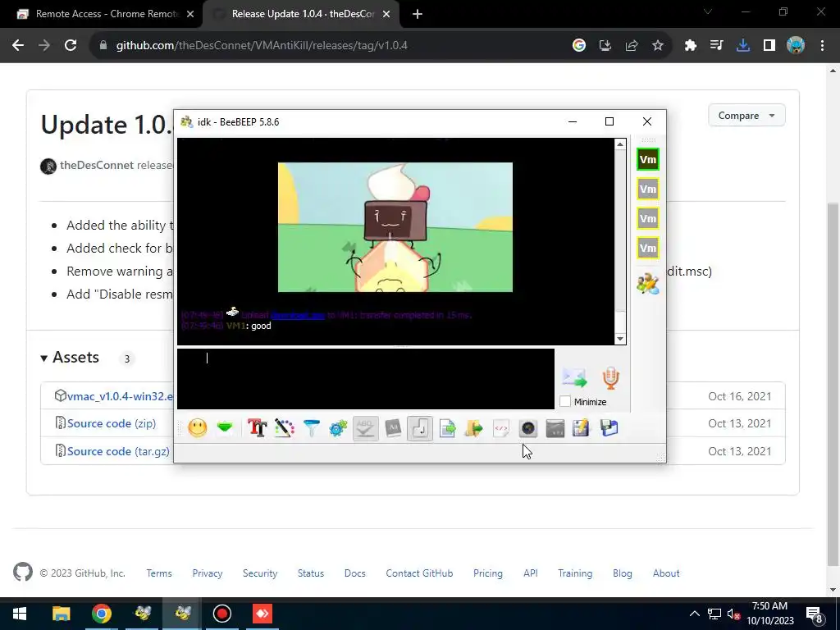840x630 pixels.
Task: Open the blue gears settings icon in BeeBEEP
Action: tap(338, 428)
